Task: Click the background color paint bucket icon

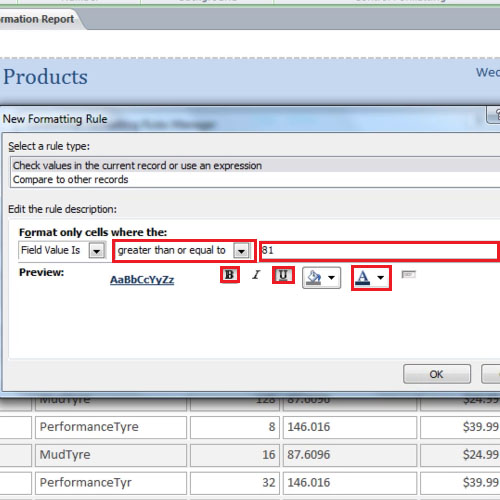Action: tap(314, 278)
